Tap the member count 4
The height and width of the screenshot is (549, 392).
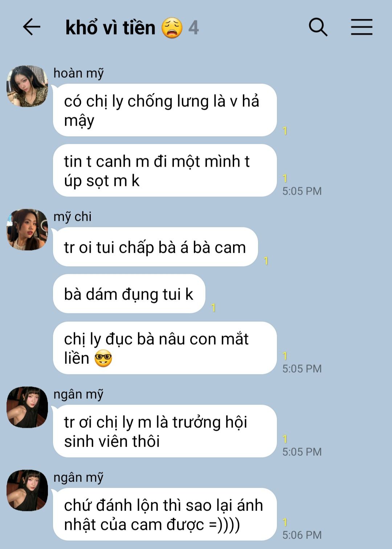(193, 28)
